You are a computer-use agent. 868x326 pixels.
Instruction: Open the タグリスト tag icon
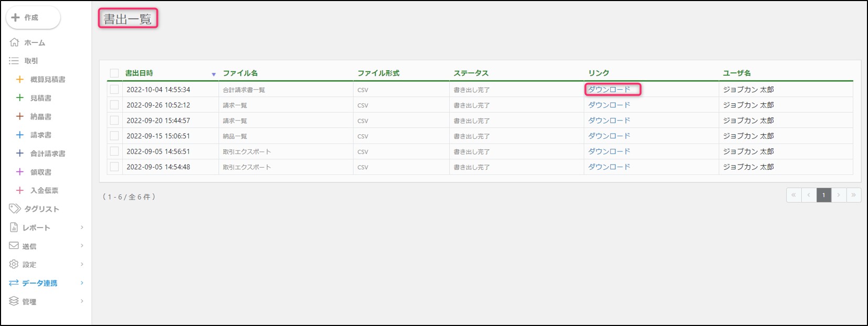15,209
